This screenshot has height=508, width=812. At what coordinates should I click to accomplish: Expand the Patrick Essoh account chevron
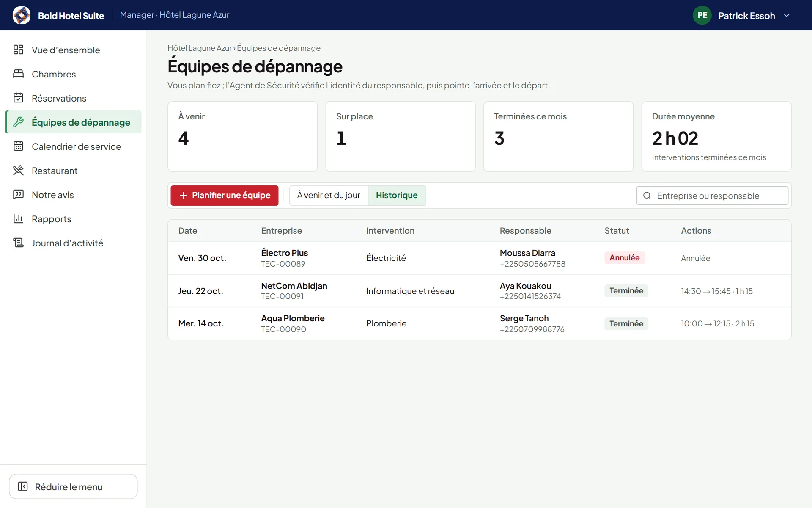[787, 15]
